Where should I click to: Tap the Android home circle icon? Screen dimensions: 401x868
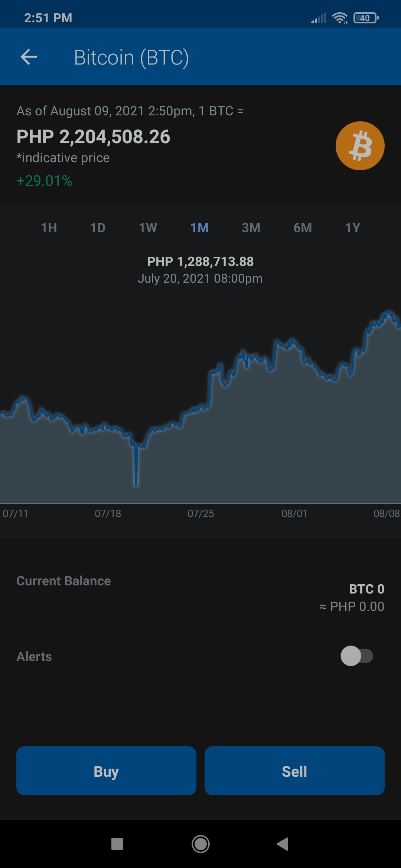point(200,844)
